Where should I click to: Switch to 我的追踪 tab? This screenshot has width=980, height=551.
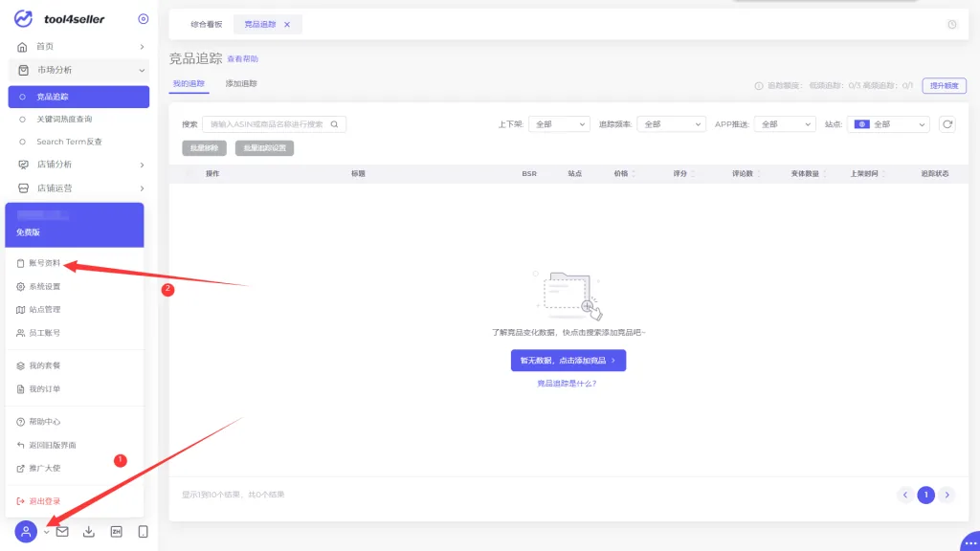189,84
